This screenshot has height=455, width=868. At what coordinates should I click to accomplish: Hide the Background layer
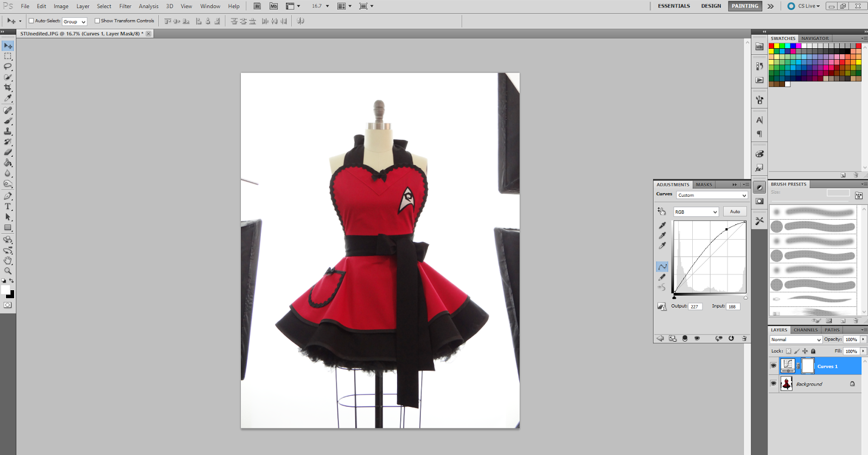click(774, 383)
